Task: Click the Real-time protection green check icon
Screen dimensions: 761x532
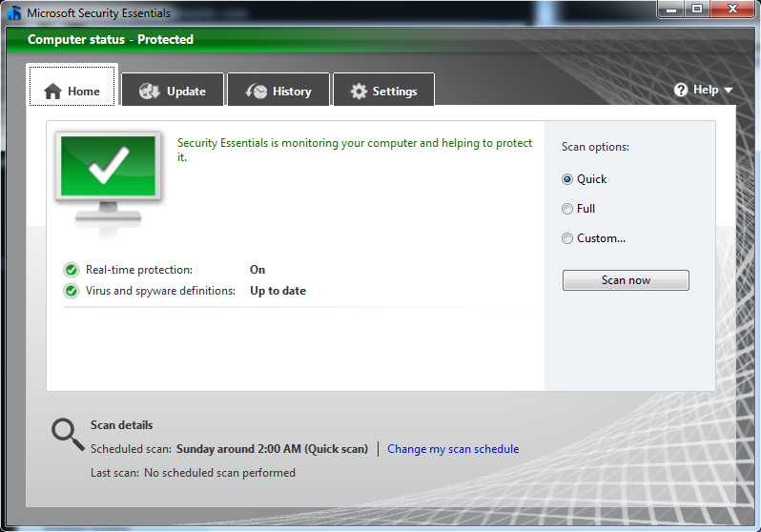Action: point(72,270)
